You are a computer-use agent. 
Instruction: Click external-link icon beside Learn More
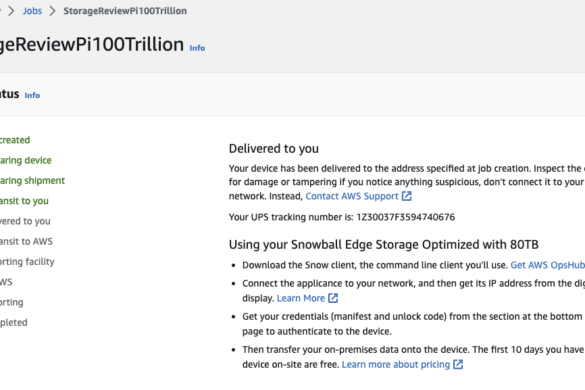click(x=333, y=298)
